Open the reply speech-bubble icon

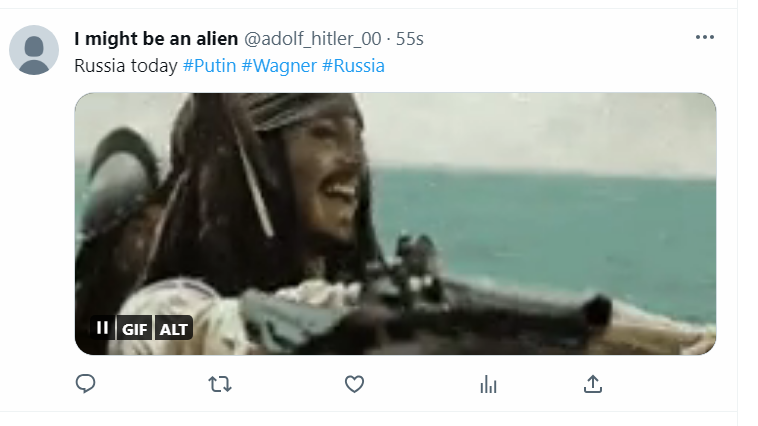86,384
